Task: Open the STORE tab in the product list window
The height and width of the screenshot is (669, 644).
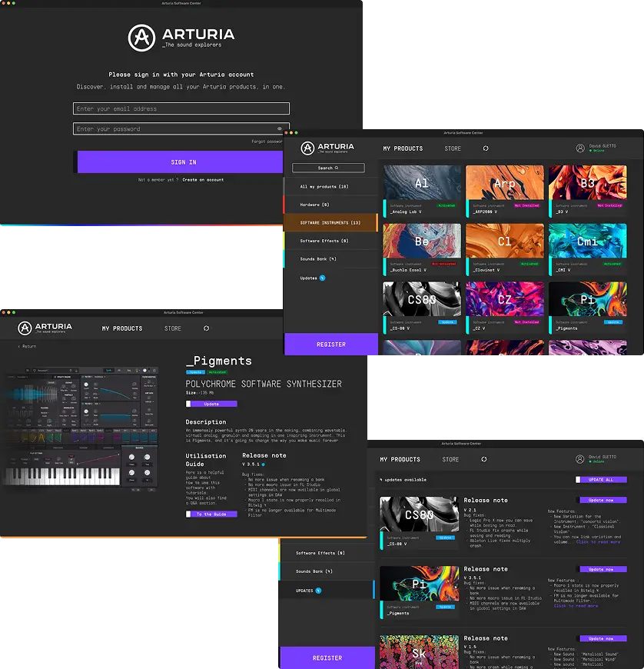Action: point(453,148)
